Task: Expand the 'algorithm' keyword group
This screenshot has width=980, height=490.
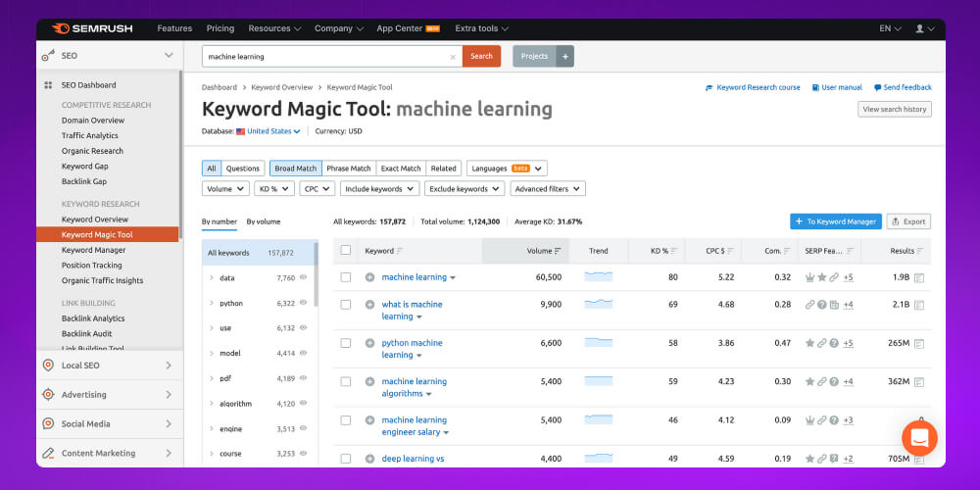Action: point(212,404)
